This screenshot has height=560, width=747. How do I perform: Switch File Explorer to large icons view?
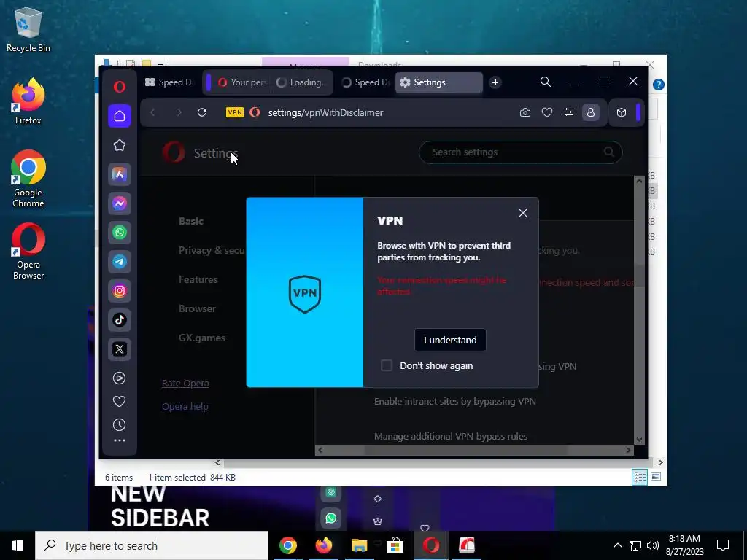pyautogui.click(x=656, y=477)
